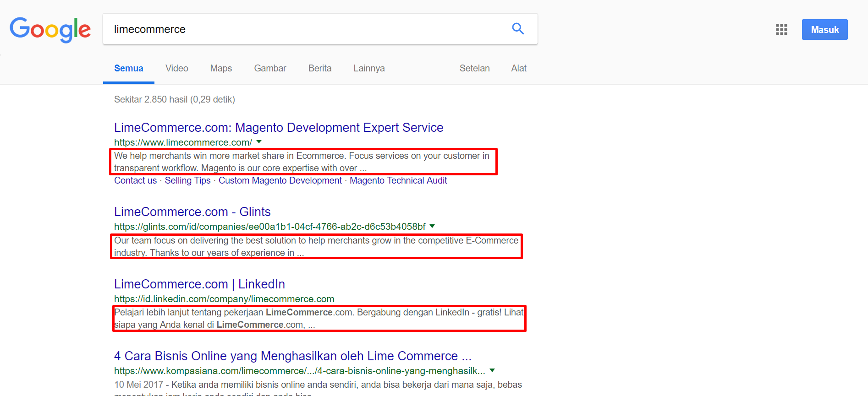The image size is (868, 396).
Task: Click the Google logo
Action: pyautogui.click(x=50, y=30)
